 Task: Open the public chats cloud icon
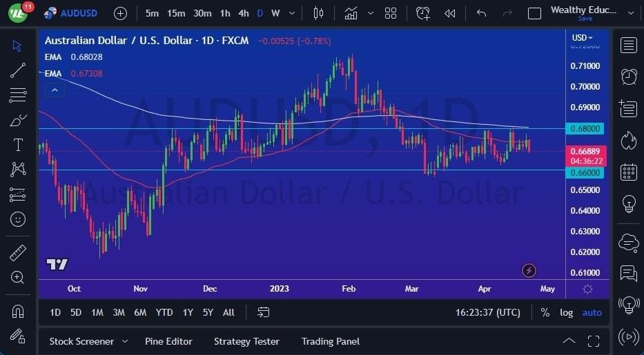click(x=628, y=242)
